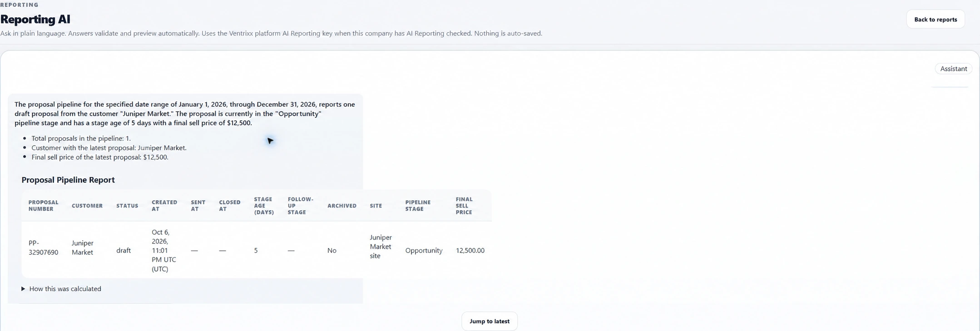
Task: Click the Proposal Pipeline Report title
Action: click(x=68, y=180)
